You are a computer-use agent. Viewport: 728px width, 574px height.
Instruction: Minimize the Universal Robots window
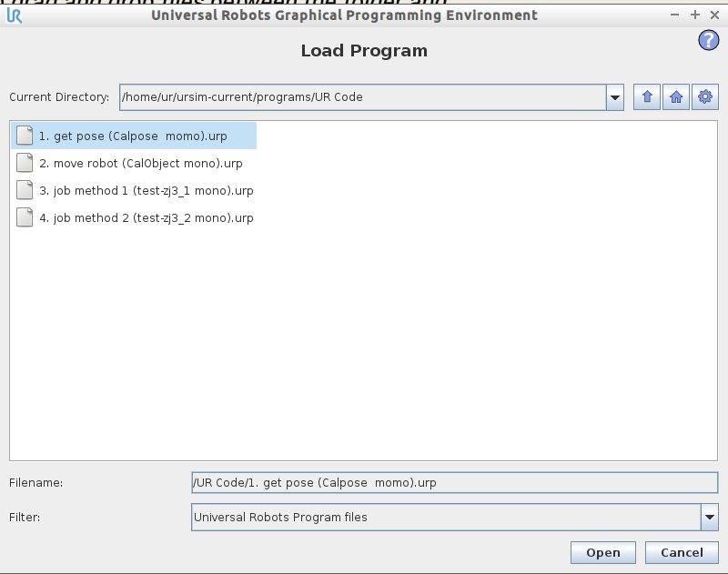click(674, 15)
